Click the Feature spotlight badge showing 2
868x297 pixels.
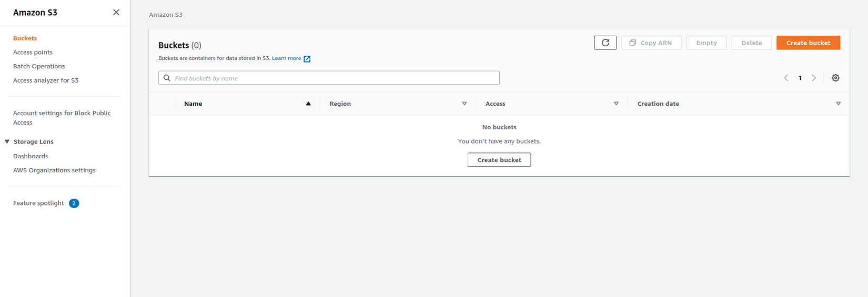[74, 203]
